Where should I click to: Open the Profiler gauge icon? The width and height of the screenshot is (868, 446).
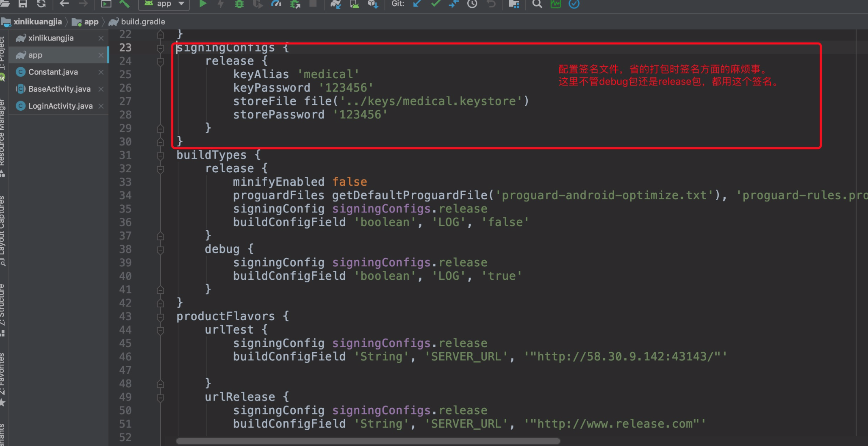click(276, 4)
